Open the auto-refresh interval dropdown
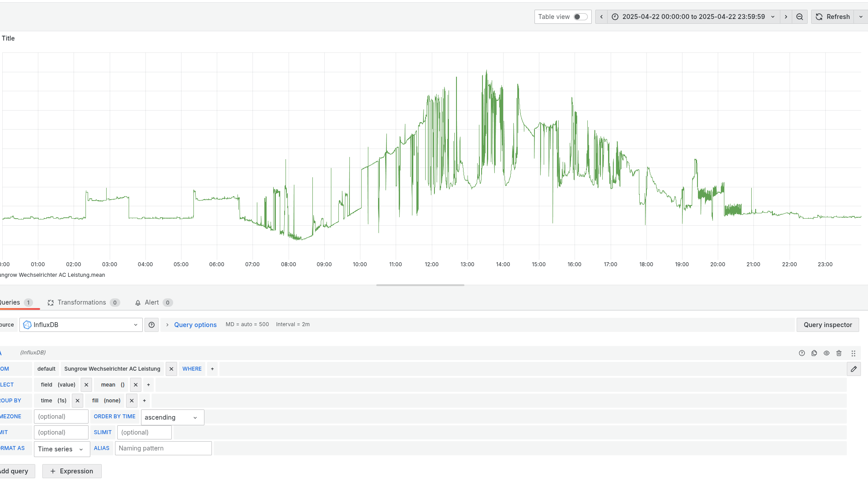The width and height of the screenshot is (868, 491). [x=861, y=16]
